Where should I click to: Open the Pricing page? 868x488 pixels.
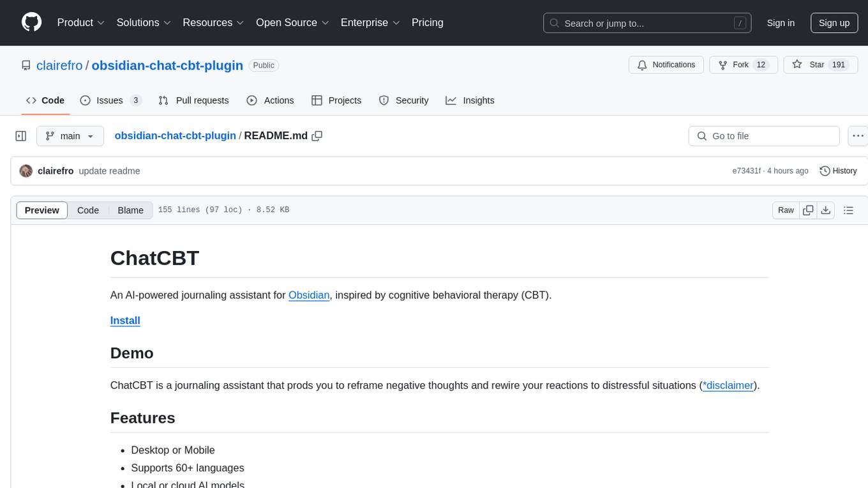click(x=428, y=22)
